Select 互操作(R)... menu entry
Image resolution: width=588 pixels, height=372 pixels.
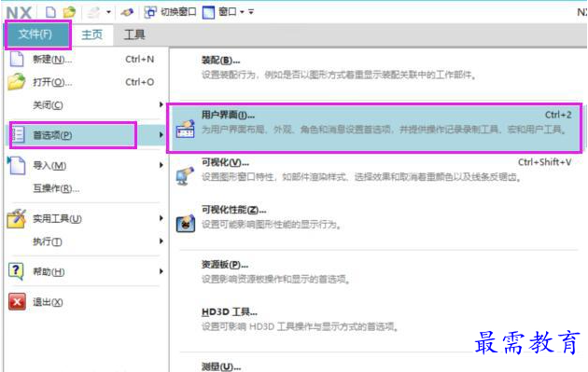pyautogui.click(x=56, y=188)
